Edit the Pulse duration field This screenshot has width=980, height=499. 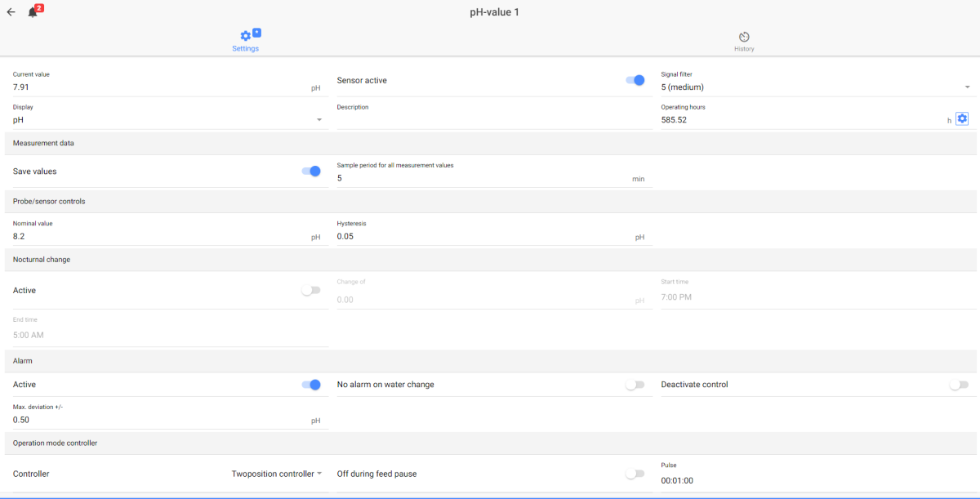pyautogui.click(x=818, y=477)
